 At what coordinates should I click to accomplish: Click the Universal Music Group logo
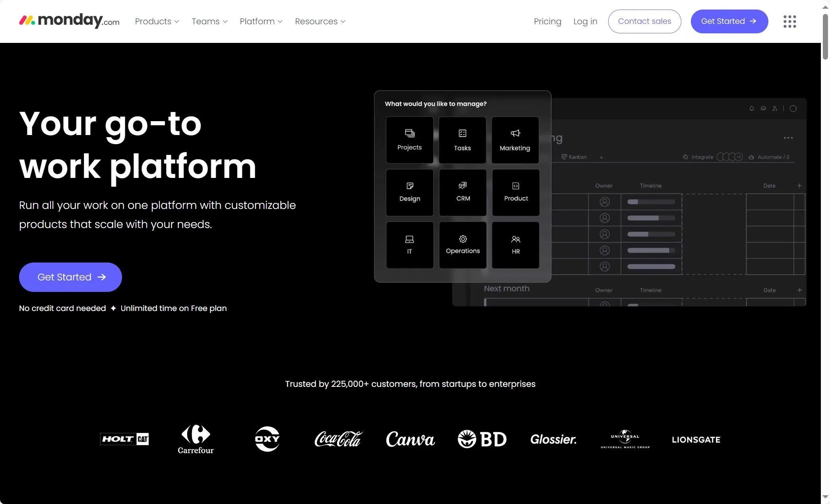tap(625, 439)
